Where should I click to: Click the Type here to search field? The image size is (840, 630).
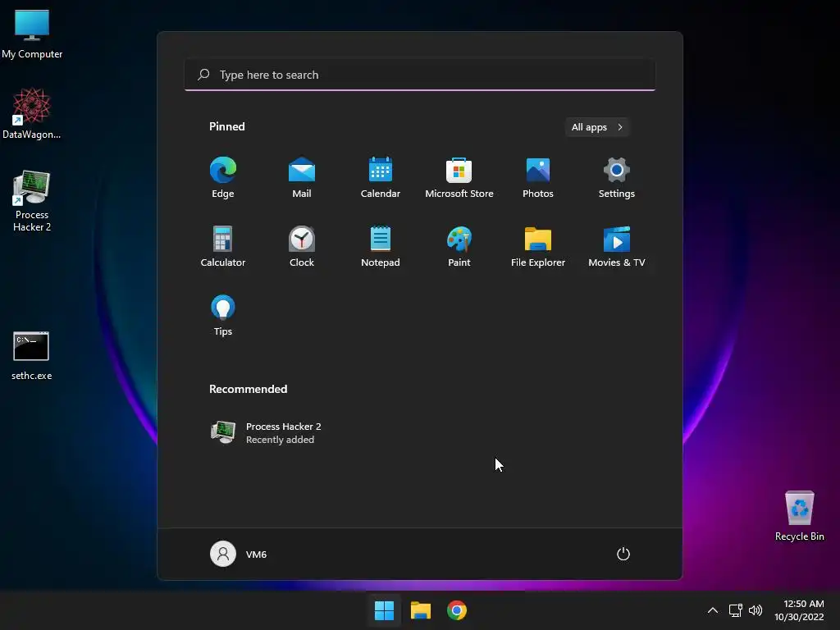[x=420, y=75]
